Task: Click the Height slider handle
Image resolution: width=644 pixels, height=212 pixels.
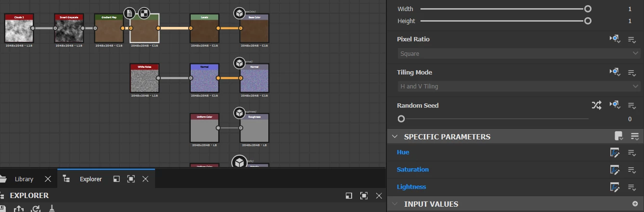Action: click(x=588, y=21)
